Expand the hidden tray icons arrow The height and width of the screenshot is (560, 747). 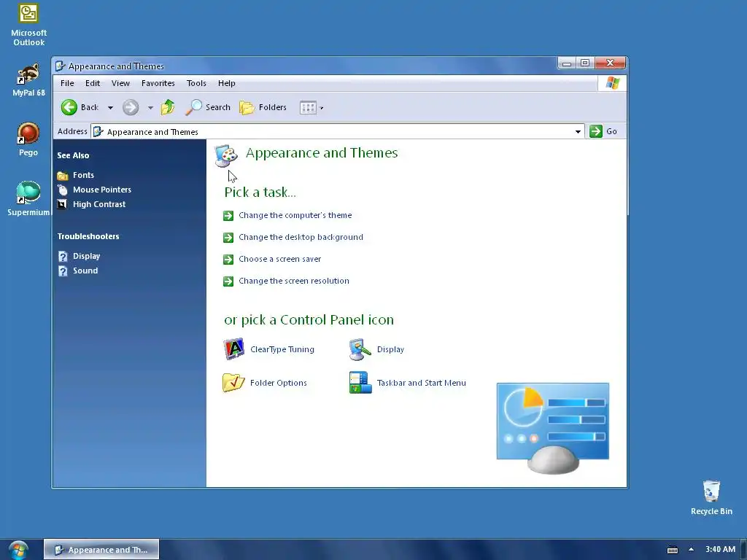point(691,550)
